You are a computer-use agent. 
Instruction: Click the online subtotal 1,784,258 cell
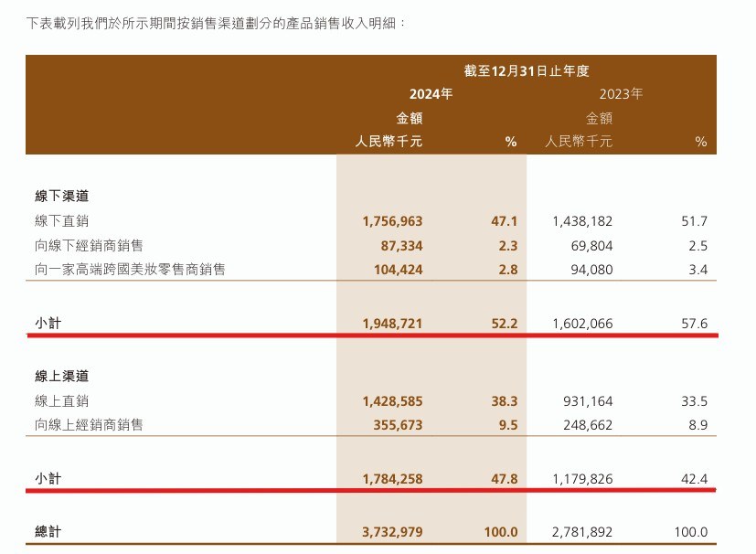click(392, 478)
